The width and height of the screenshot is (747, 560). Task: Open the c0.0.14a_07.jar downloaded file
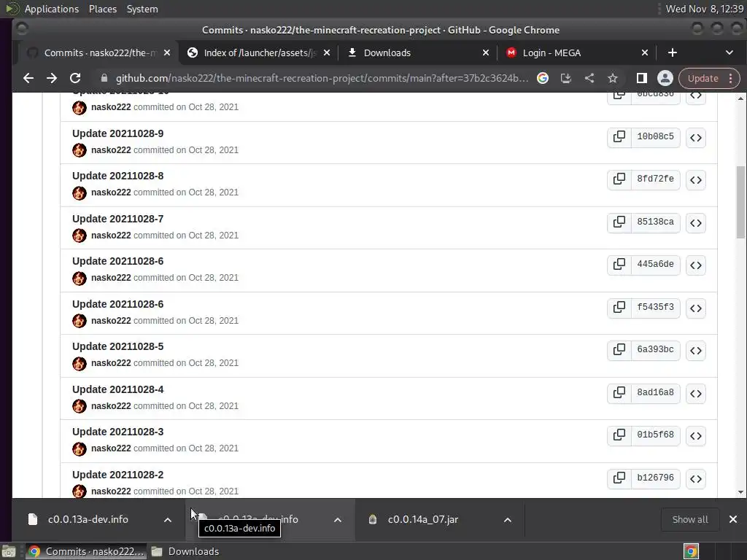(x=422, y=519)
